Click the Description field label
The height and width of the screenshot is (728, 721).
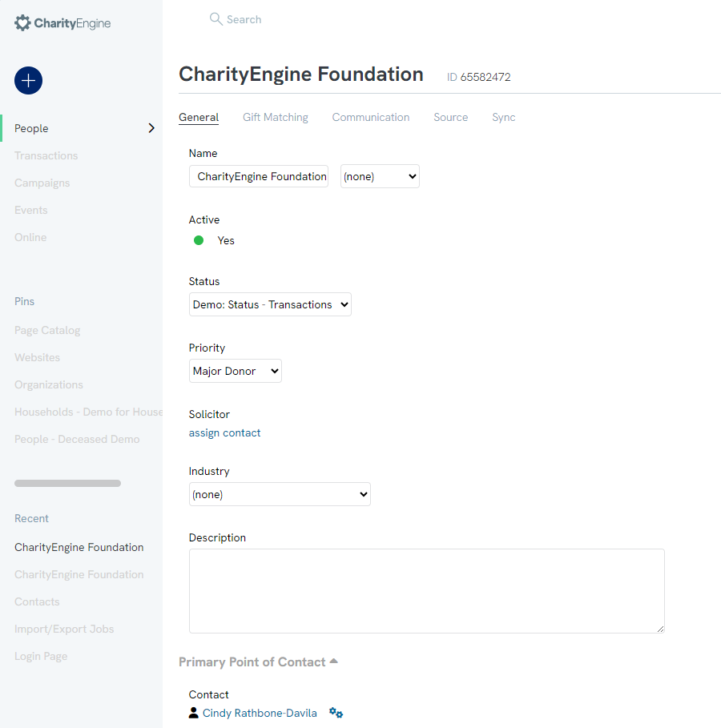pyautogui.click(x=217, y=537)
